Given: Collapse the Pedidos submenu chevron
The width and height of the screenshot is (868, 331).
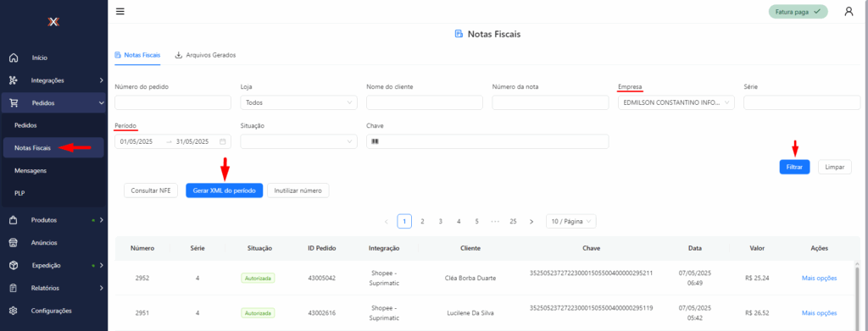Looking at the screenshot, I should [x=101, y=102].
